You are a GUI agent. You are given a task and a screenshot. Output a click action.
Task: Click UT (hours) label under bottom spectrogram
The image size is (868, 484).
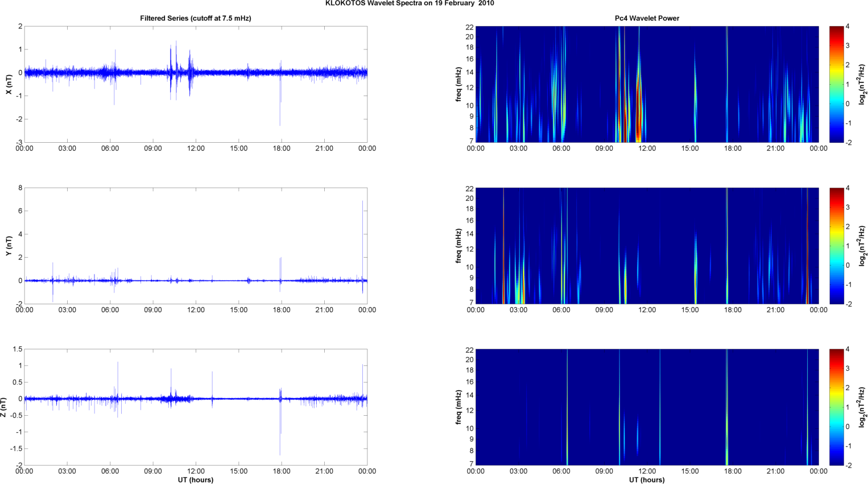coord(647,480)
